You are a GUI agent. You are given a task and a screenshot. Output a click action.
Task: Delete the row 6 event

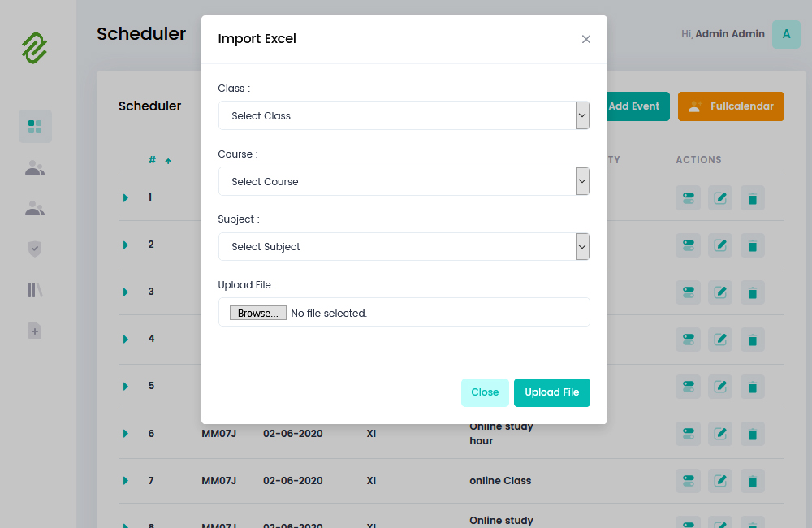pos(753,434)
